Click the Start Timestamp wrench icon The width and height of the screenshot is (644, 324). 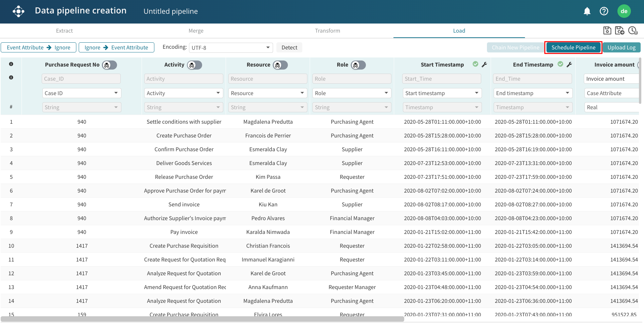(484, 65)
